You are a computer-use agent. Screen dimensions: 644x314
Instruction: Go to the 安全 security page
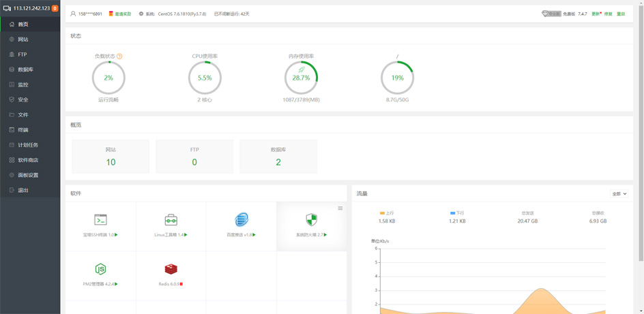(x=30, y=99)
